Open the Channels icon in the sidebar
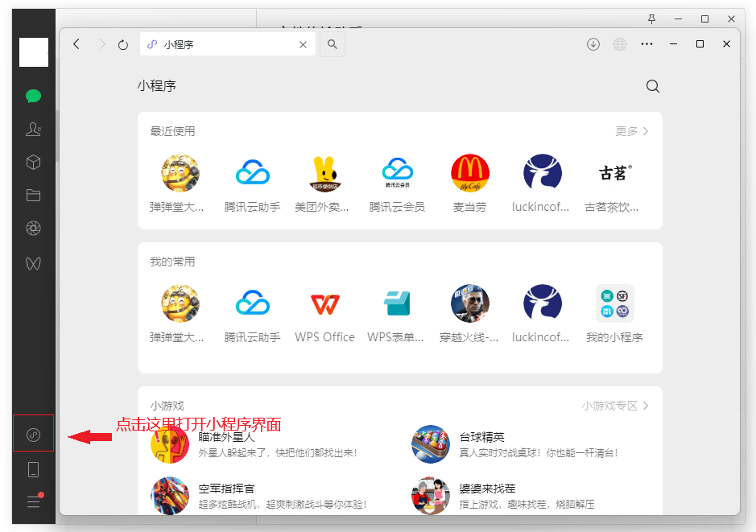The image size is (756, 532). [x=33, y=263]
